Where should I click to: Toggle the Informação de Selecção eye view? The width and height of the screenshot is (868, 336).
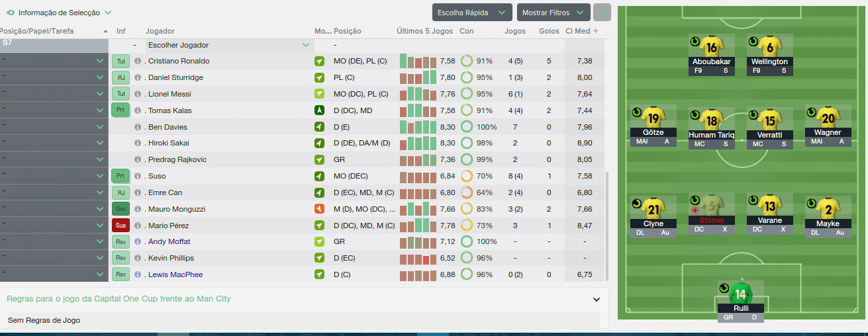click(x=11, y=13)
